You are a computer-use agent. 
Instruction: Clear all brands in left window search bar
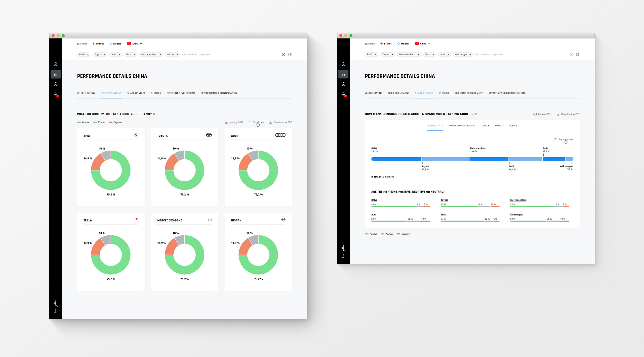283,55
